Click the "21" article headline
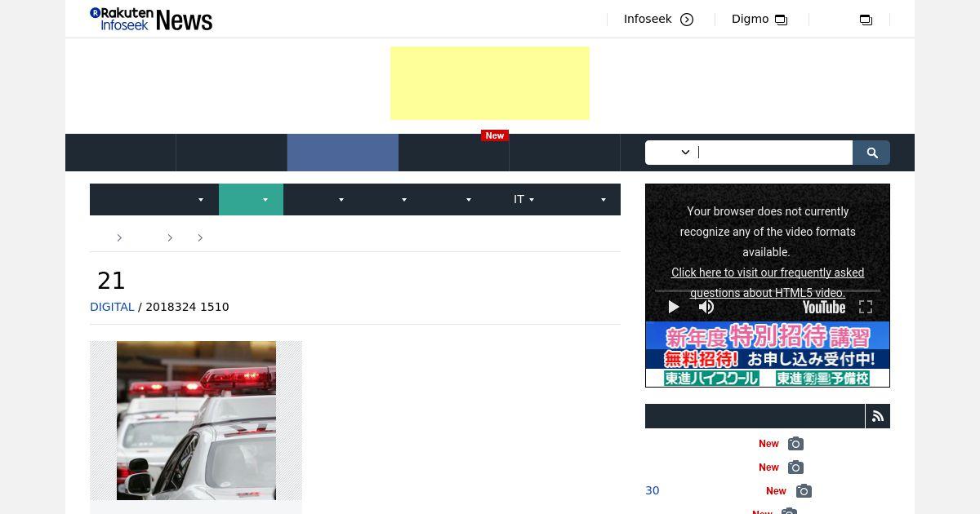 (x=111, y=281)
